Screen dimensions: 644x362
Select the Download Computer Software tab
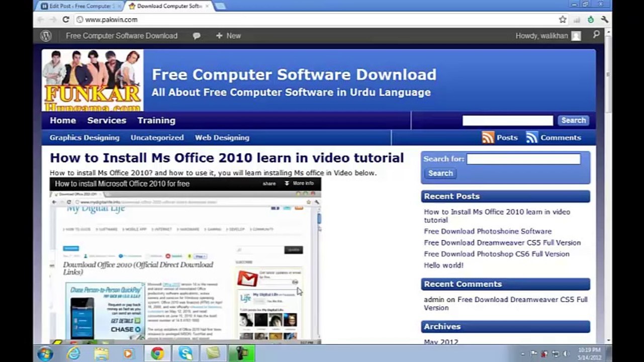click(169, 6)
